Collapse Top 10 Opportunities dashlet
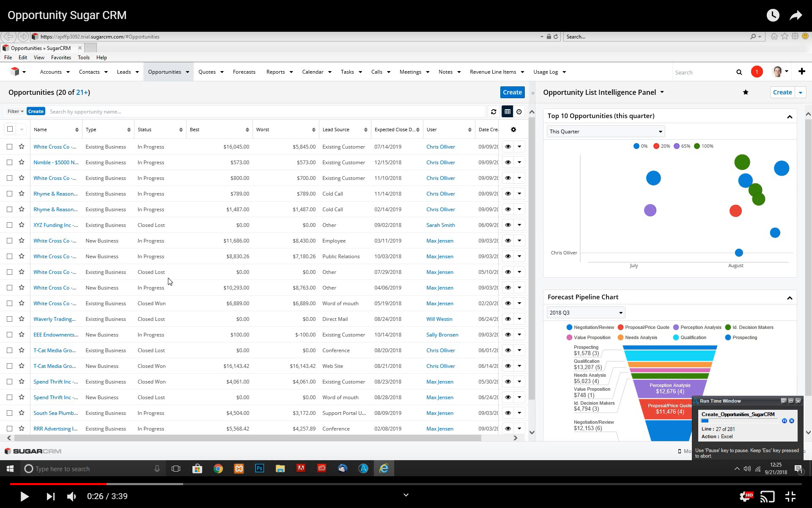 coord(789,116)
